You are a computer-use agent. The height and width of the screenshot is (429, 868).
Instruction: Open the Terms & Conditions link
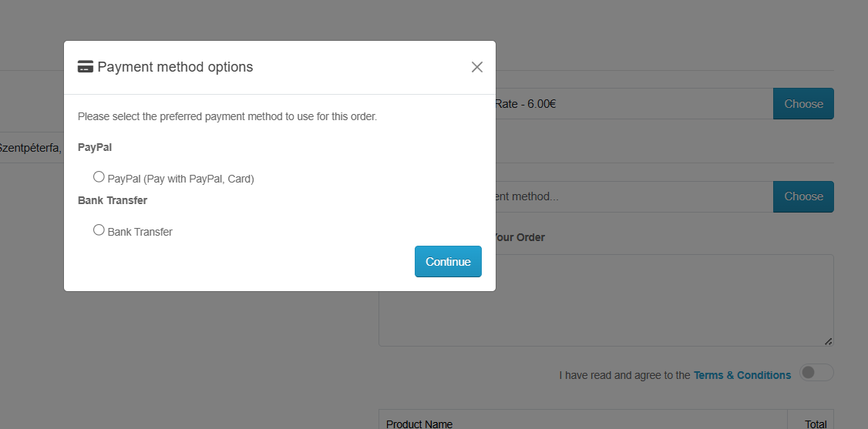(x=742, y=375)
